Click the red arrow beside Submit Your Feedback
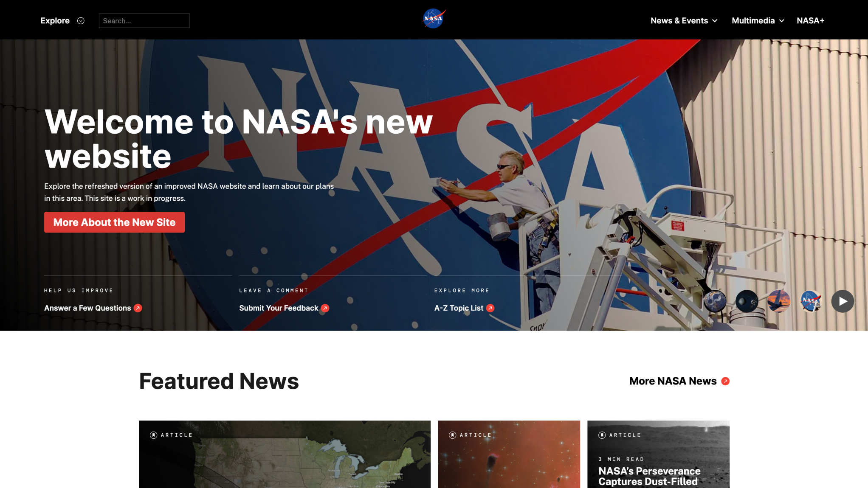 click(x=325, y=308)
